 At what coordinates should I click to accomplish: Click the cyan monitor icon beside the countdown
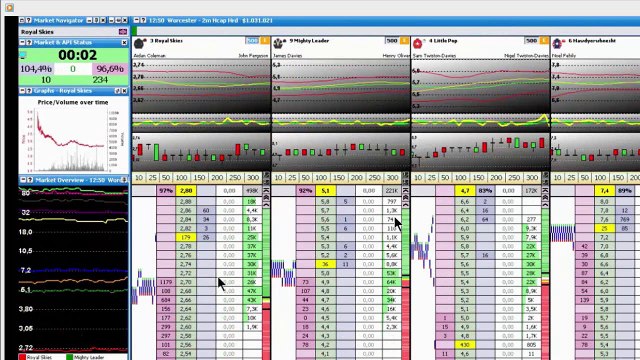[23, 55]
